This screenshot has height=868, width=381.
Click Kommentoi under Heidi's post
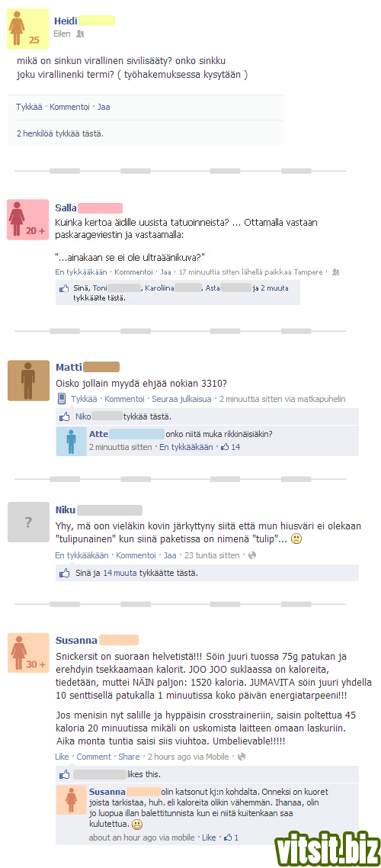click(x=69, y=107)
